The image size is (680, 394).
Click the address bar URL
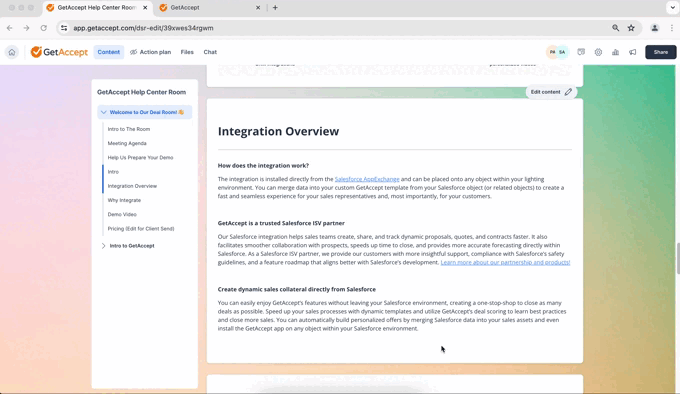click(143, 28)
